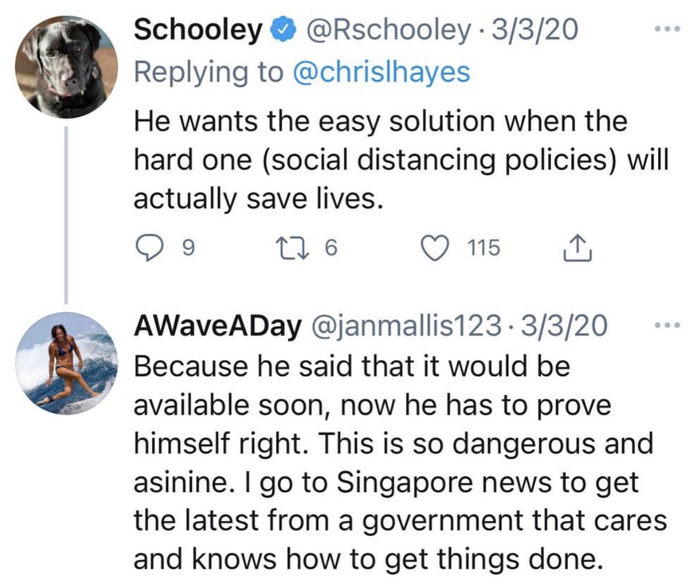This screenshot has width=700, height=588.
Task: Like Schooley's tweet with heart icon
Action: 436,248
